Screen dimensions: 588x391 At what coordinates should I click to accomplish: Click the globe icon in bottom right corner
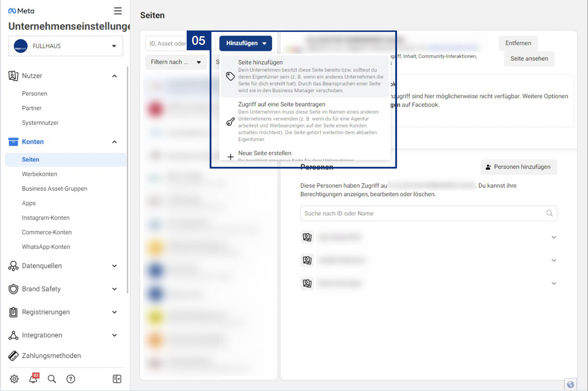point(571,383)
